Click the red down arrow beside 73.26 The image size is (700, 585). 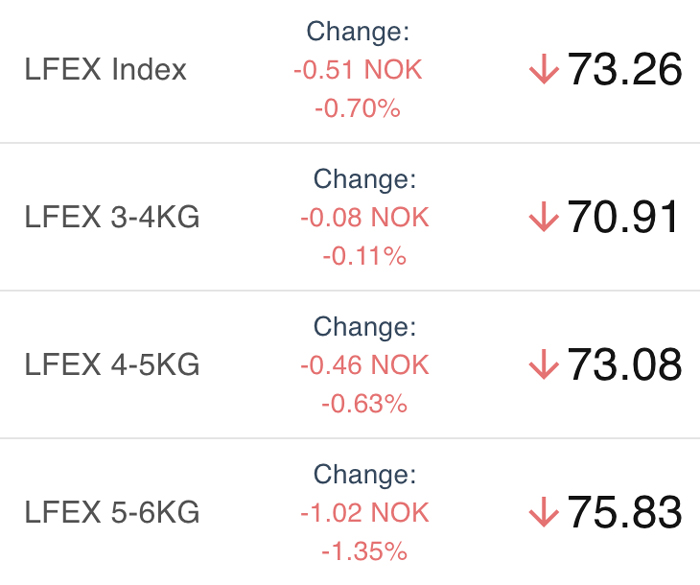point(544,69)
